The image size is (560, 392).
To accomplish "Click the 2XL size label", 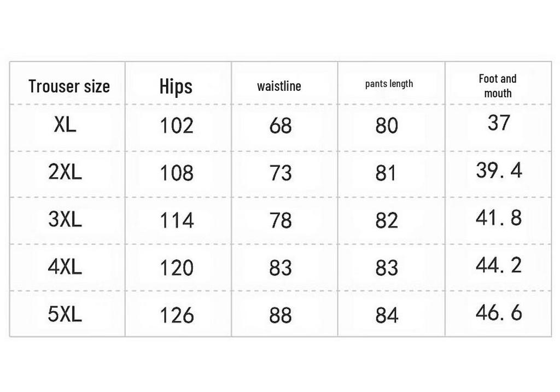I will (x=65, y=172).
